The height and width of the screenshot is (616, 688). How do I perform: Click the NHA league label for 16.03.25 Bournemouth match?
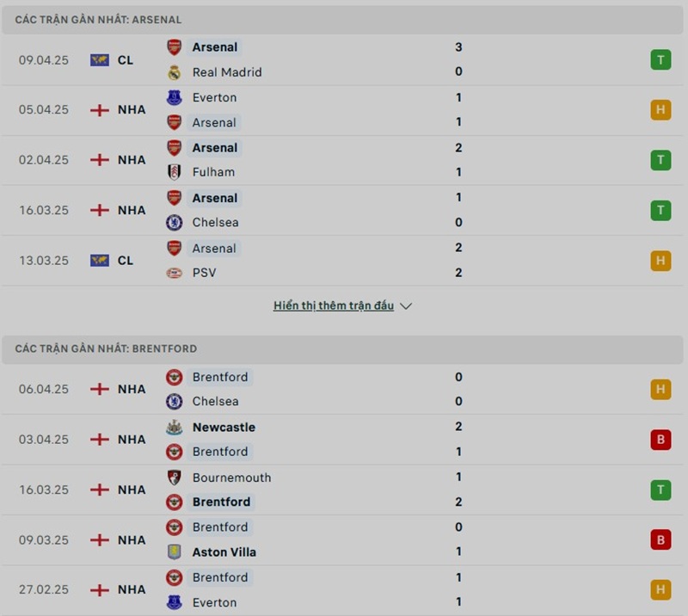pyautogui.click(x=132, y=490)
